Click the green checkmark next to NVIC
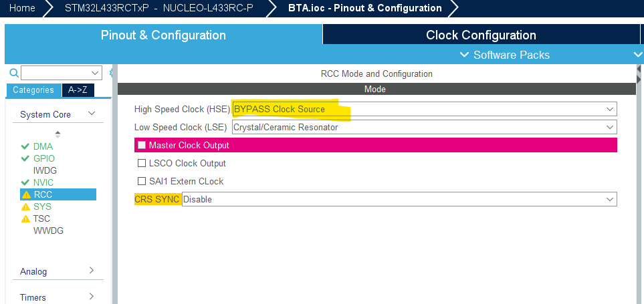The width and height of the screenshot is (644, 304). 25,182
